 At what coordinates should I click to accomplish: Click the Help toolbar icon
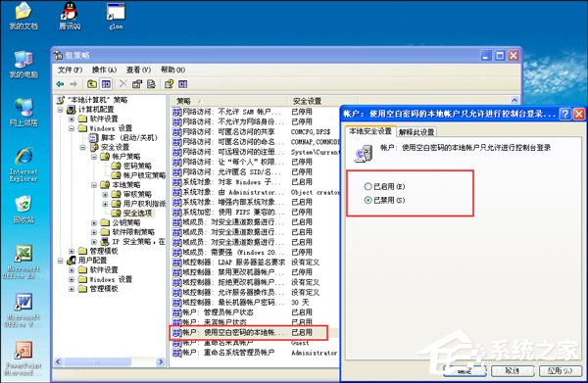170,84
